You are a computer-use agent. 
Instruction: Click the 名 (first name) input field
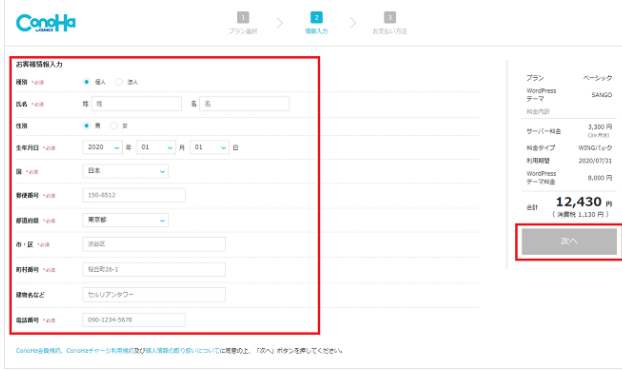244,104
